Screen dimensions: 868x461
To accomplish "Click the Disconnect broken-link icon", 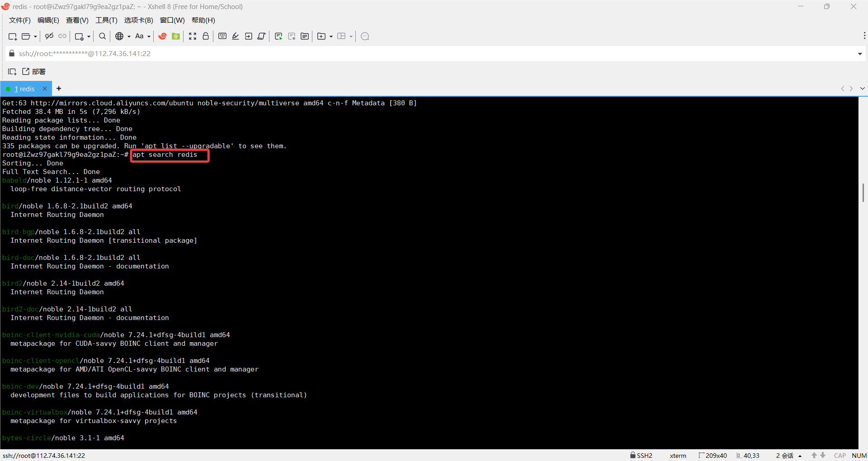I will [49, 36].
